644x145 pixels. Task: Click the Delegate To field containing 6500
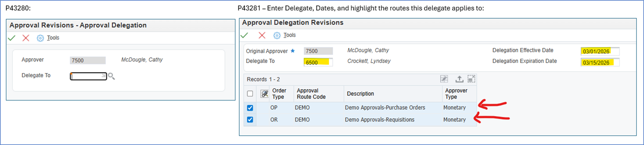coord(318,62)
